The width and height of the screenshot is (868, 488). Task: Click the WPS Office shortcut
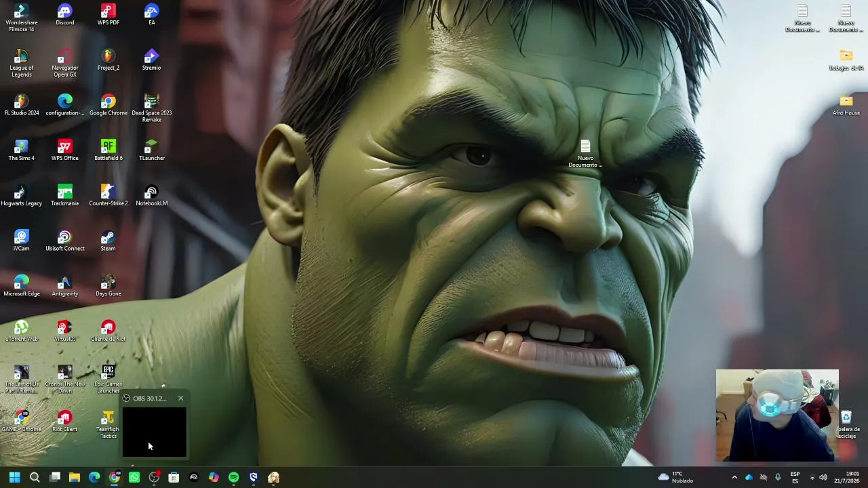point(65,150)
